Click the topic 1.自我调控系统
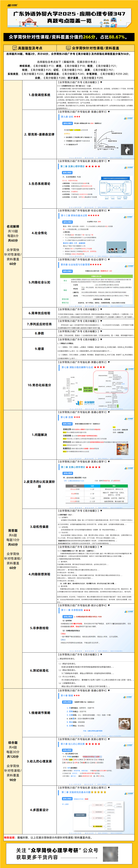Image resolution: width=138 pixels, height=868 pixels. pos(39,95)
